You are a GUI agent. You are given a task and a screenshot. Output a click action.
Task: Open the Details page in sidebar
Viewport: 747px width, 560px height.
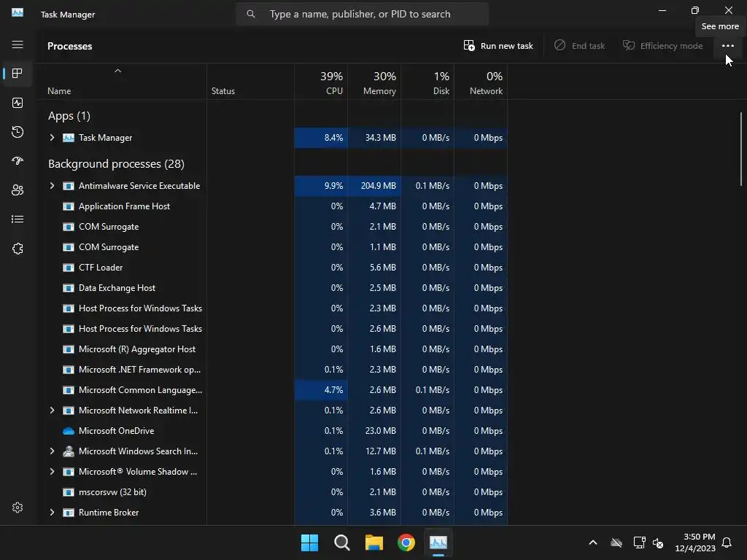pos(18,219)
